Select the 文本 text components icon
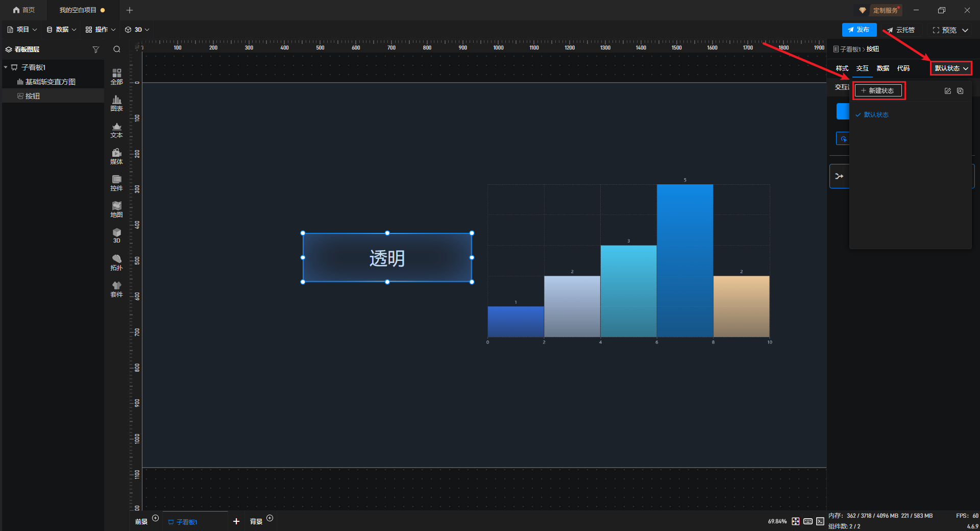 click(x=116, y=130)
